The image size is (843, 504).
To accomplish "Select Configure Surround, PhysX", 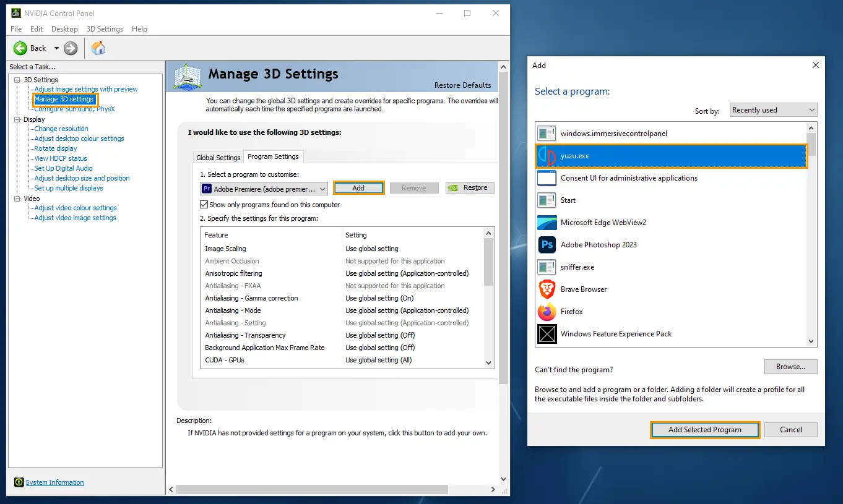I will coord(74,109).
